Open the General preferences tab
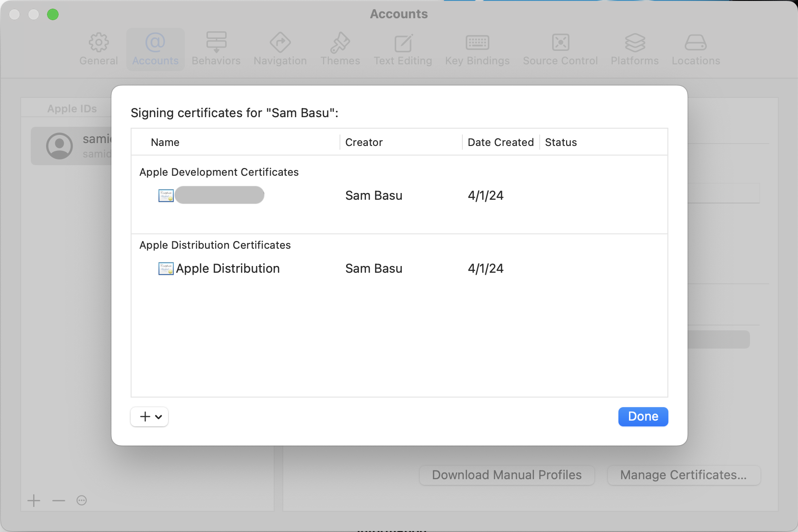This screenshot has height=532, width=798. coord(98,49)
